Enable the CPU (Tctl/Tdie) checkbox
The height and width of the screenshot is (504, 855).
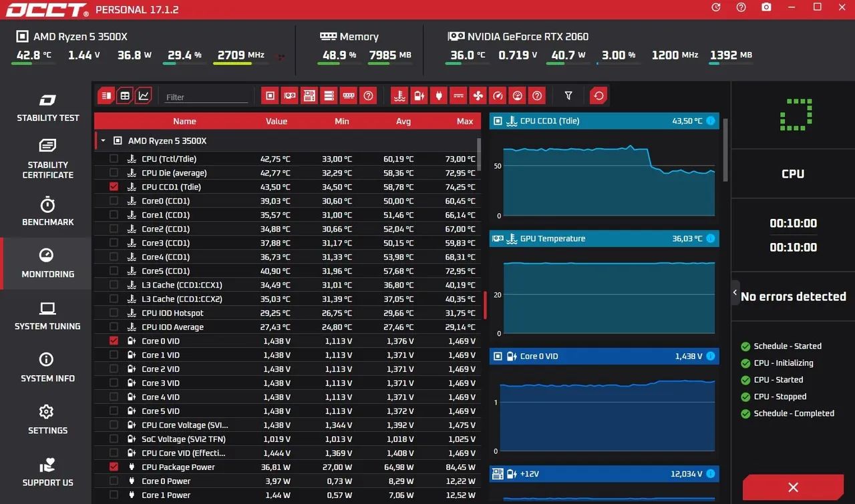(x=114, y=159)
